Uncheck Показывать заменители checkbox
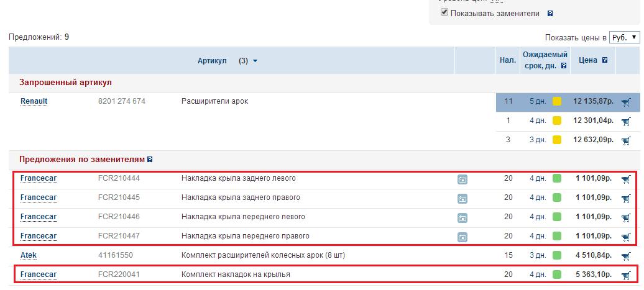The width and height of the screenshot is (644, 290). [x=444, y=12]
